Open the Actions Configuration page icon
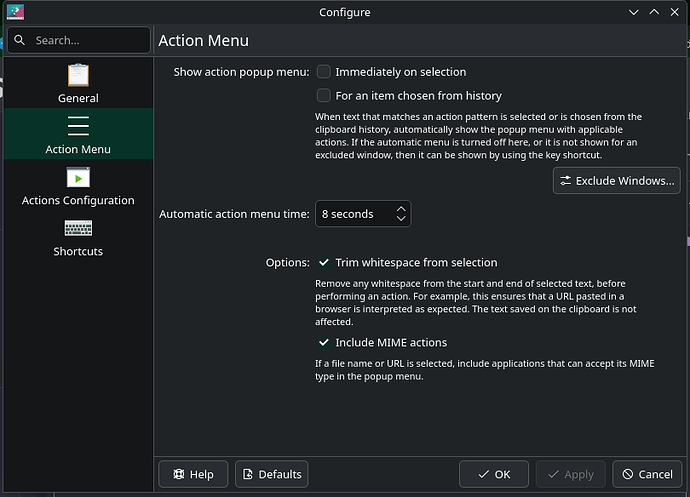690x497 pixels. [78, 177]
